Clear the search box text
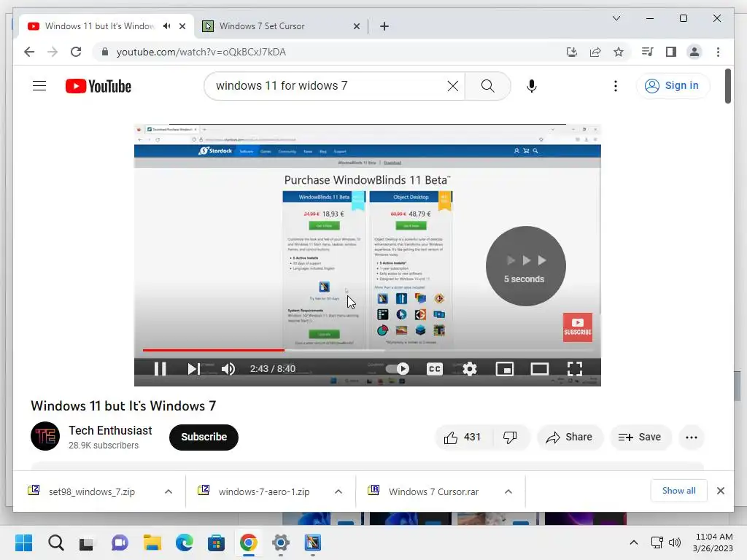Image resolution: width=747 pixels, height=560 pixels. point(452,86)
